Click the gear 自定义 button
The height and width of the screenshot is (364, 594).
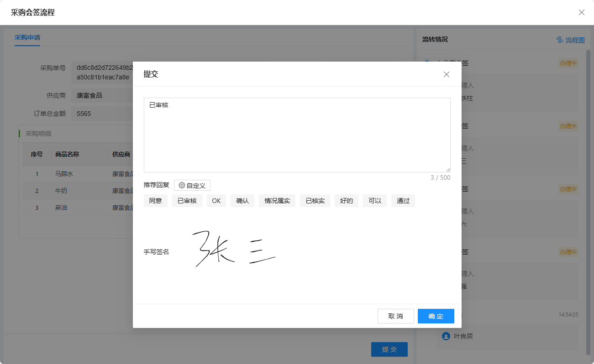click(x=192, y=185)
